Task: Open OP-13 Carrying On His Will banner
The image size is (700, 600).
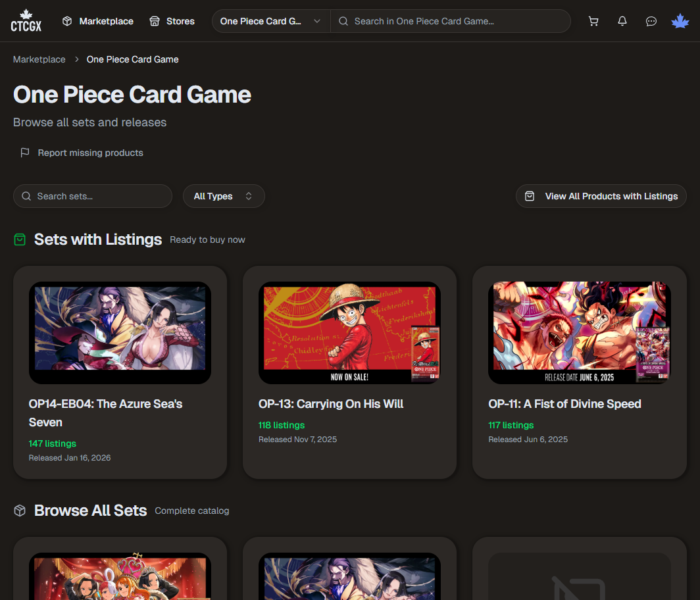Action: point(349,333)
